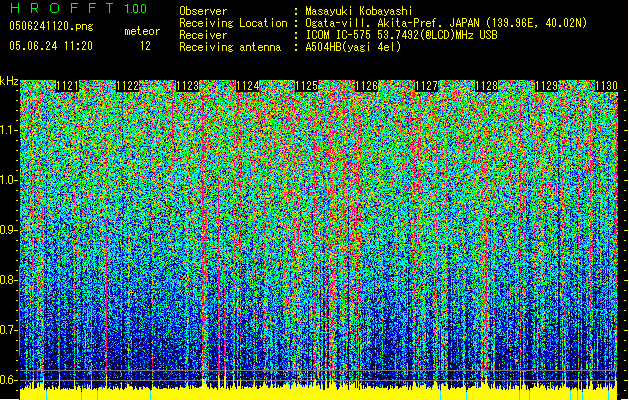
Task: Click the meteor count value 12
Action: (x=146, y=46)
